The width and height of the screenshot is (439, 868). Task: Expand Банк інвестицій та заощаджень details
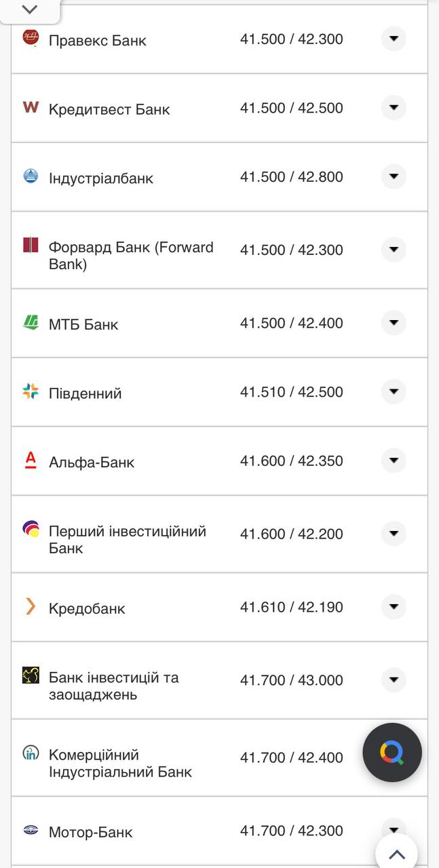394,680
